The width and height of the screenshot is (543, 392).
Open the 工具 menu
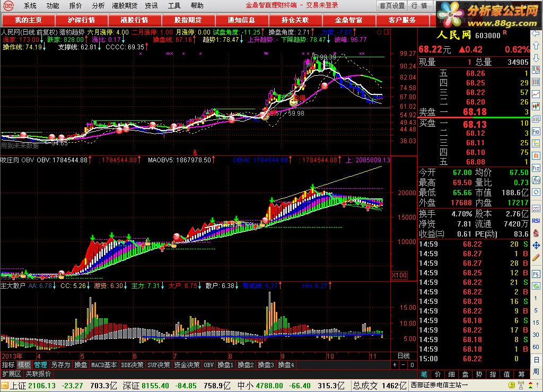174,5
